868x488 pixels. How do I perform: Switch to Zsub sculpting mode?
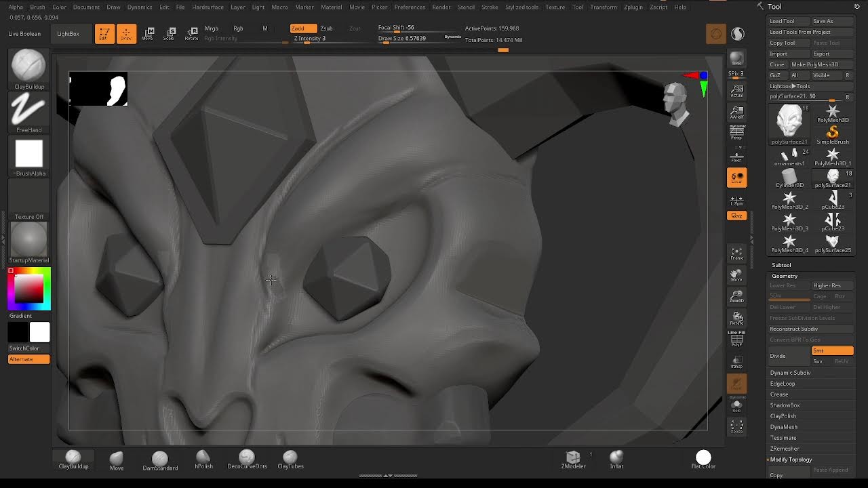tap(327, 28)
